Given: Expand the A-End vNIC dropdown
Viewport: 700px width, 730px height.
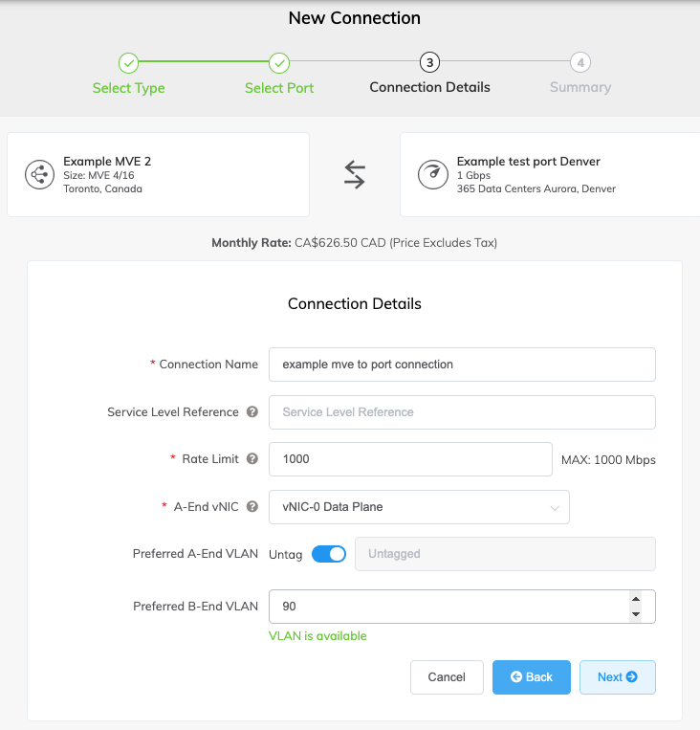Looking at the screenshot, I should pos(419,507).
